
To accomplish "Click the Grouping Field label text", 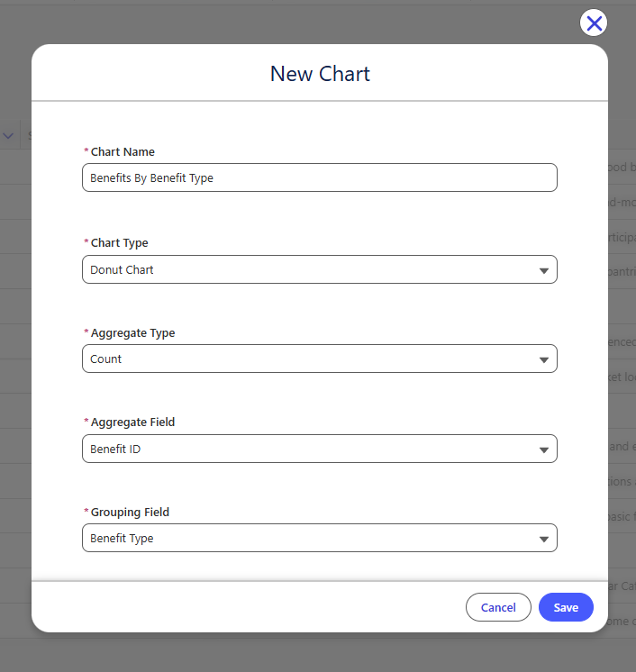I will click(130, 513).
